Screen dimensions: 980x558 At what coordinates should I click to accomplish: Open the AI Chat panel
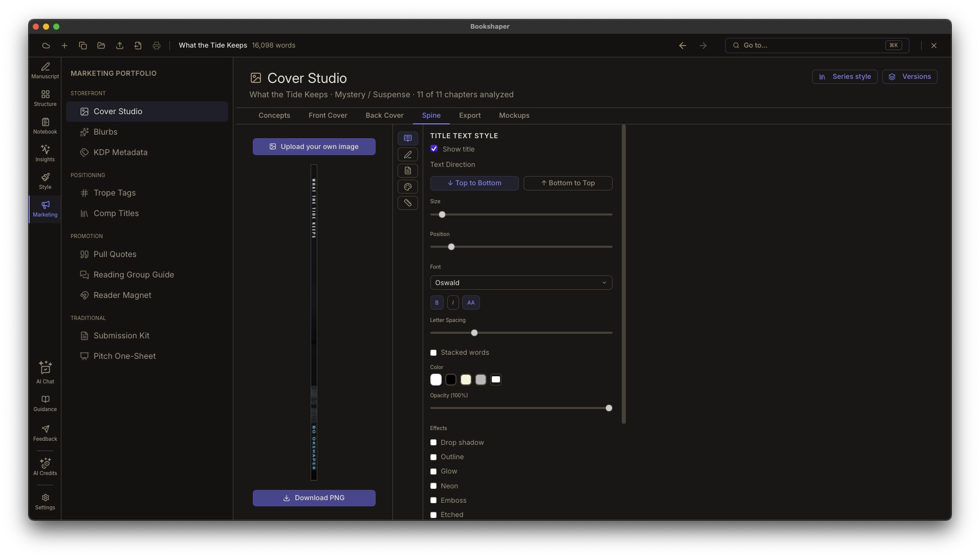click(45, 373)
